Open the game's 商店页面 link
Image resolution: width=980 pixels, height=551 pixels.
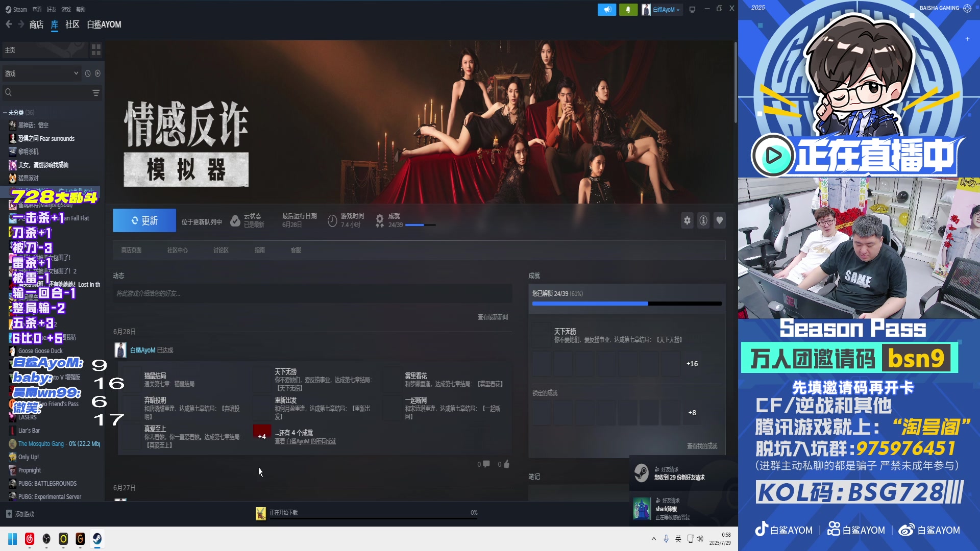click(131, 250)
